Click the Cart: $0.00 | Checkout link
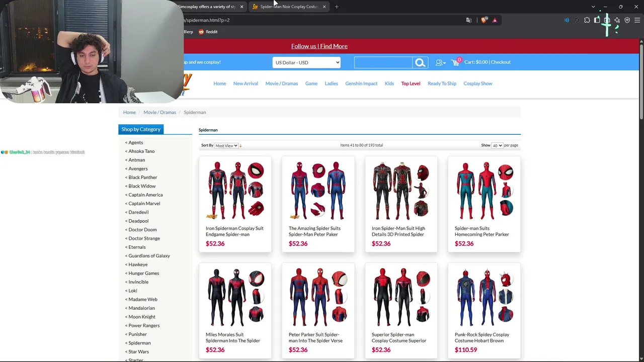644x362 pixels. [488, 62]
